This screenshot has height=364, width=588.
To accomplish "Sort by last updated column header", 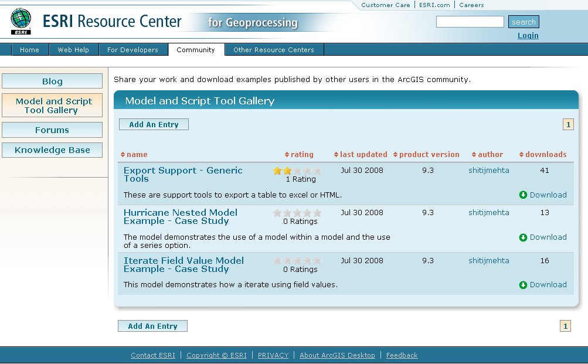I will pos(363,154).
